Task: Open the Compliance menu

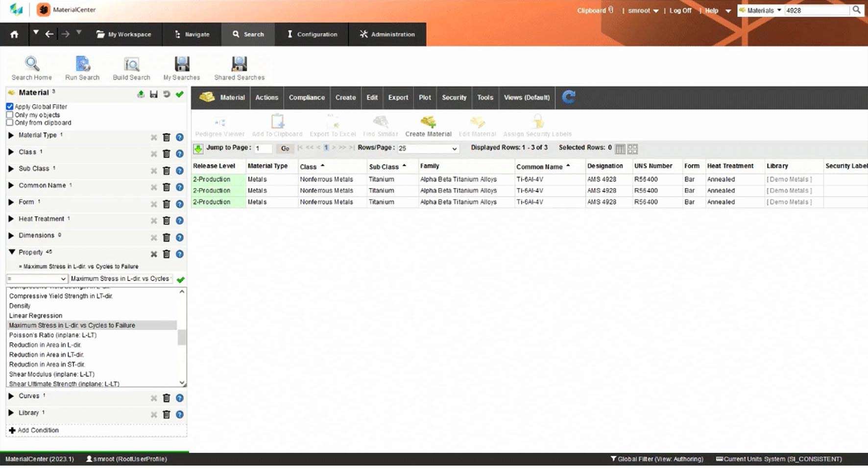Action: [x=307, y=97]
